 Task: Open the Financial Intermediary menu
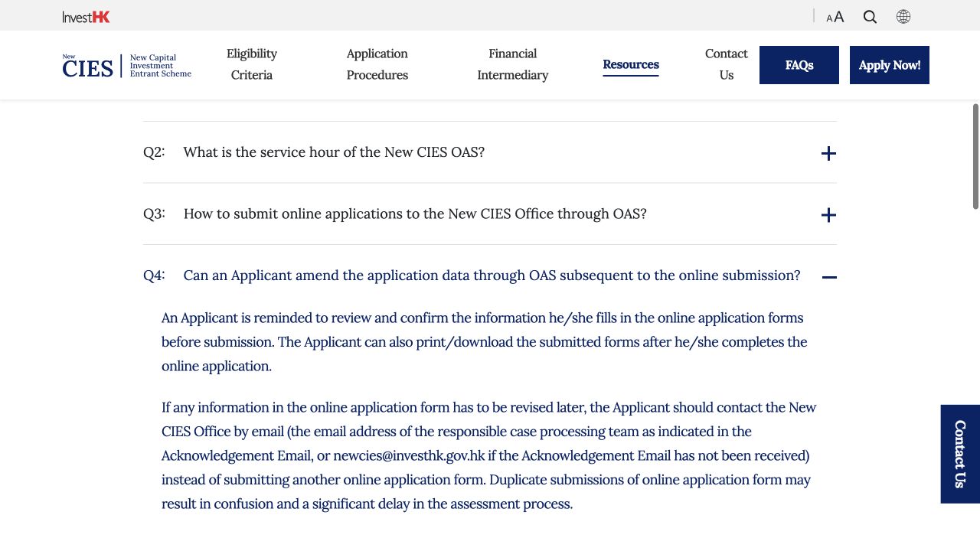(x=513, y=64)
